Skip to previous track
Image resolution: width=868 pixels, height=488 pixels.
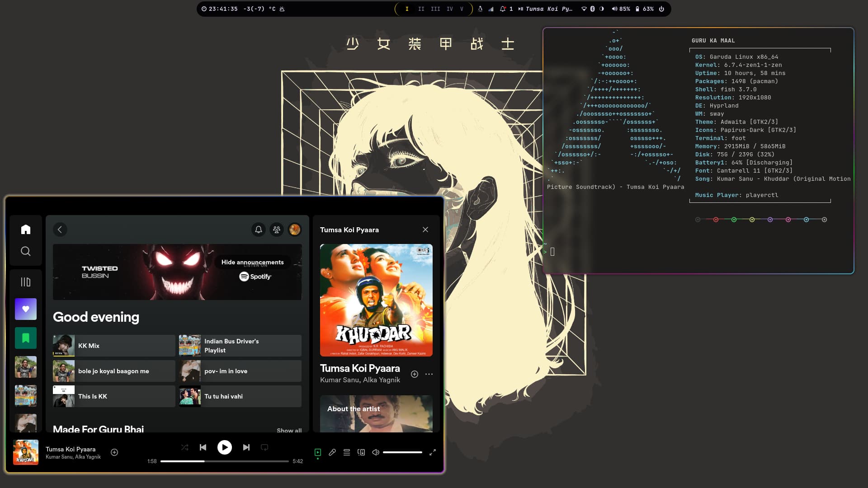tap(203, 447)
